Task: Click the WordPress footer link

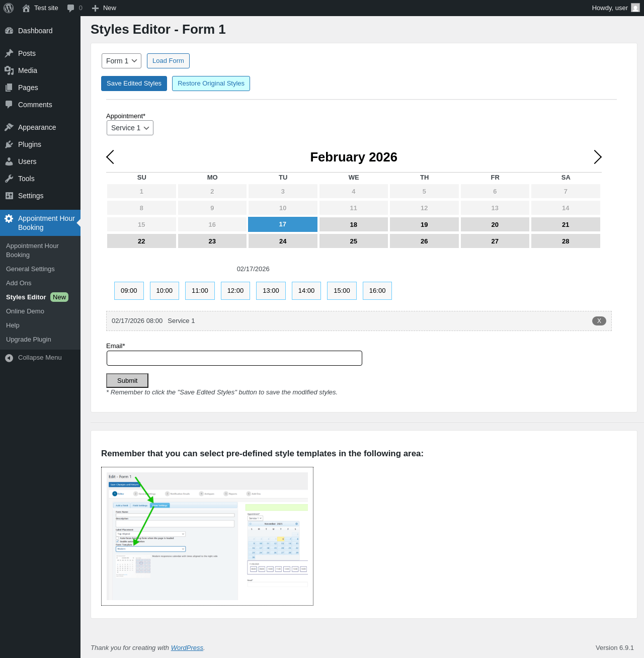Action: click(187, 648)
